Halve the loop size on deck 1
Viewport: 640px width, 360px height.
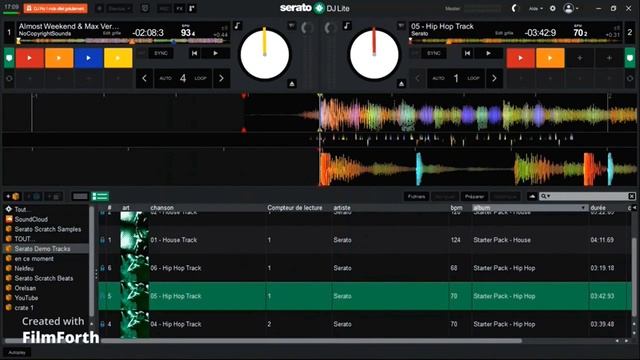tap(144, 78)
